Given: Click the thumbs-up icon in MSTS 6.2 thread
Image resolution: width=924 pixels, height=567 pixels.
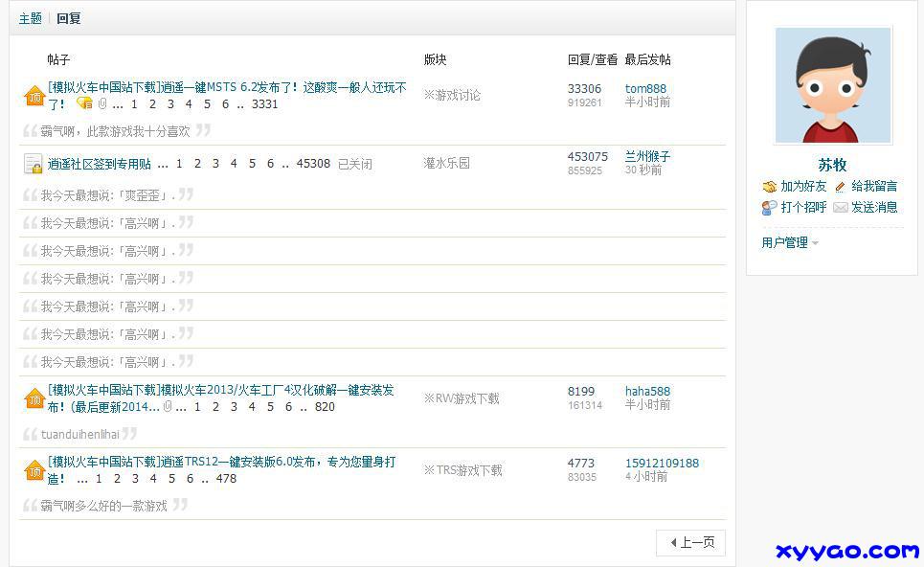Looking at the screenshot, I should tap(84, 103).
